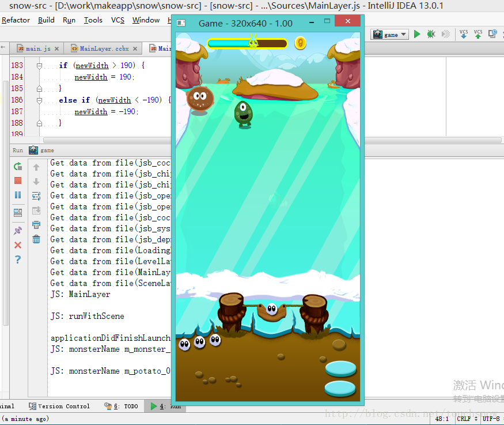Click the gold coin in the game

point(300,43)
